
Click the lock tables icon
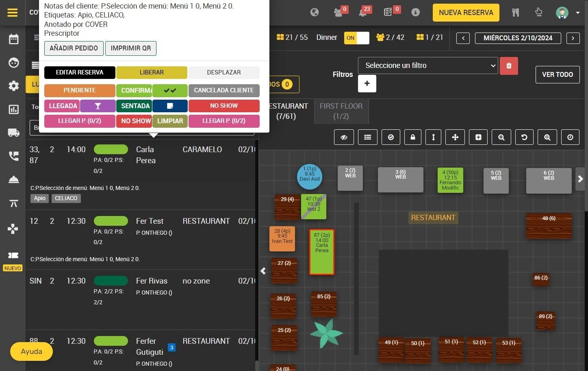[x=413, y=137]
